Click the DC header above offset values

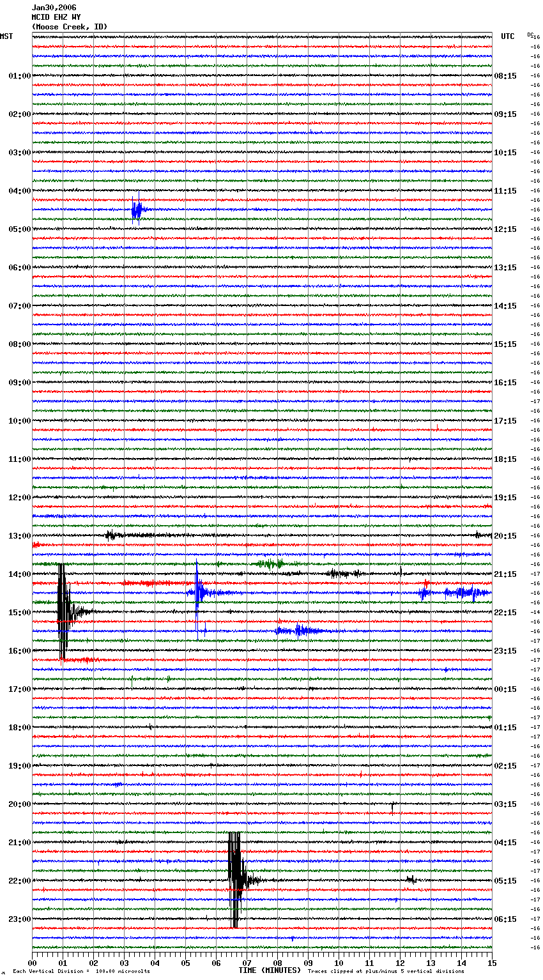point(530,34)
